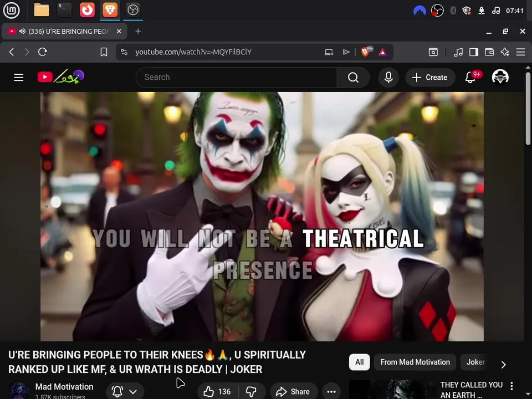Viewport: 532px width, 399px height.
Task: Open clock showing 07:41
Action: 515,11
